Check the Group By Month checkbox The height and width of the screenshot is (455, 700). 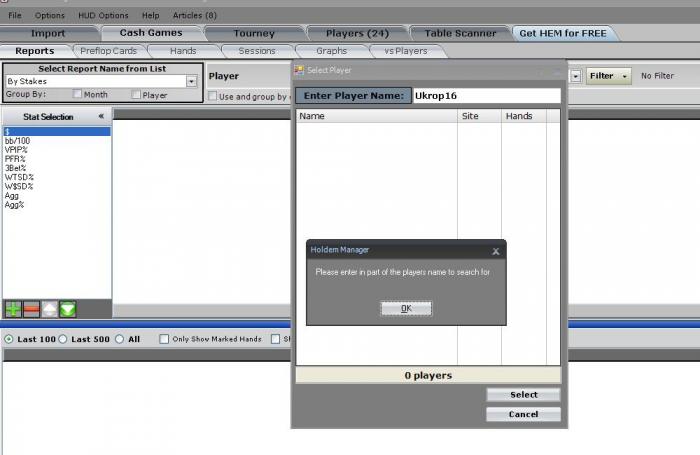pos(77,94)
